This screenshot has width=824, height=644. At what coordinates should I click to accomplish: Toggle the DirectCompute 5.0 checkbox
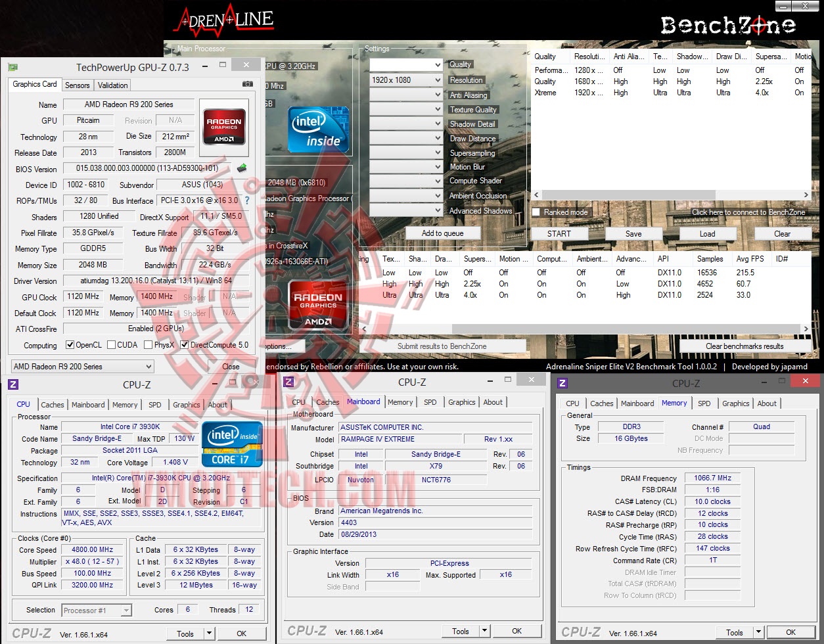185,345
